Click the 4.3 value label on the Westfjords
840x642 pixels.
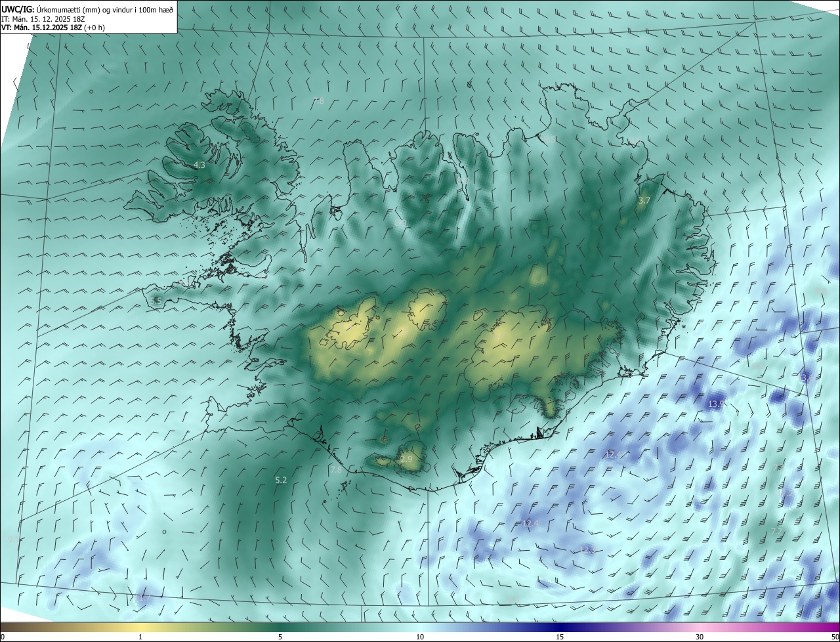(200, 165)
